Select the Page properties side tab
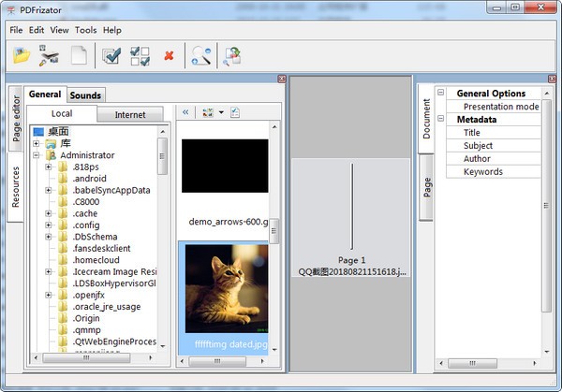The height and width of the screenshot is (392, 562). point(427,187)
